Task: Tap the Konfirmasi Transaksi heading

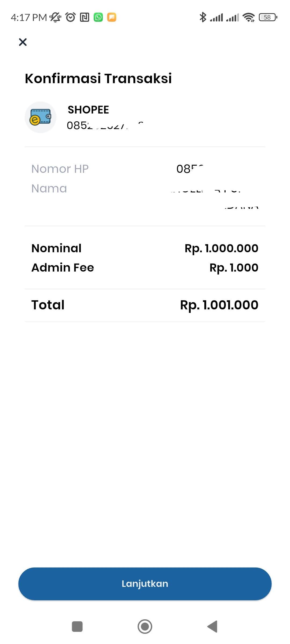Action: [x=98, y=78]
